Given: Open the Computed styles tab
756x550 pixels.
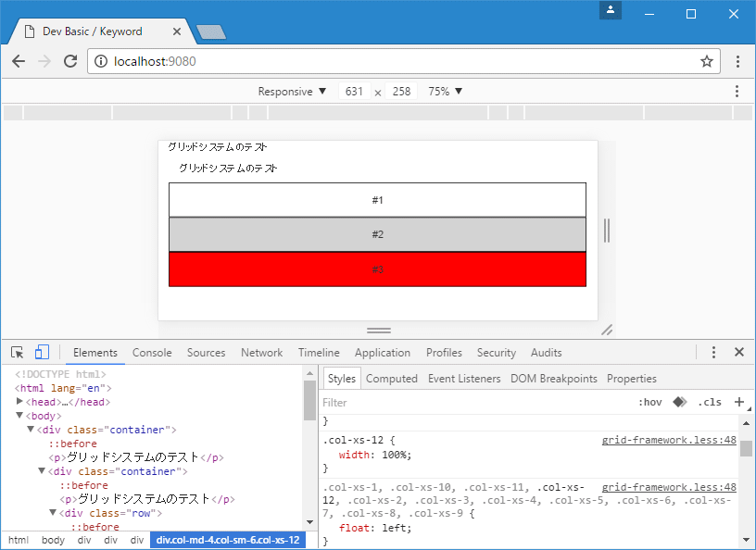Looking at the screenshot, I should point(392,378).
